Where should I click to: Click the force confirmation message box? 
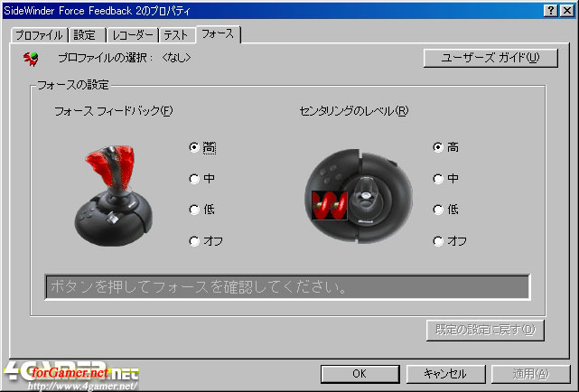[x=287, y=287]
